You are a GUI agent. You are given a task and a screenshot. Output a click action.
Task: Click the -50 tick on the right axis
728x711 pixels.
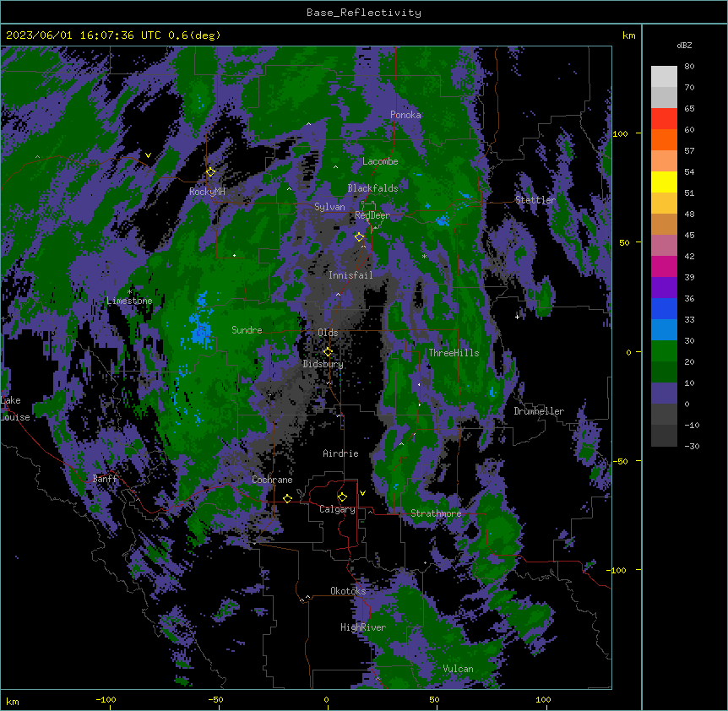620,461
